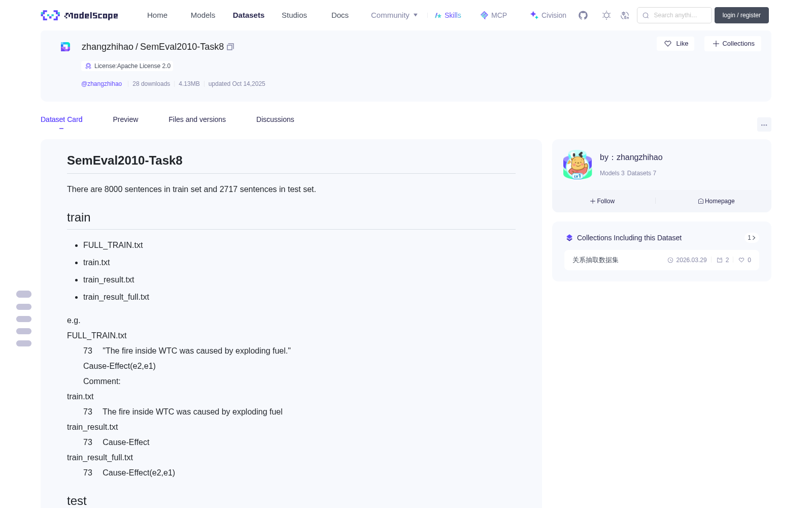812x508 pixels.
Task: Click the magnifier icon in the search box
Action: [x=646, y=15]
